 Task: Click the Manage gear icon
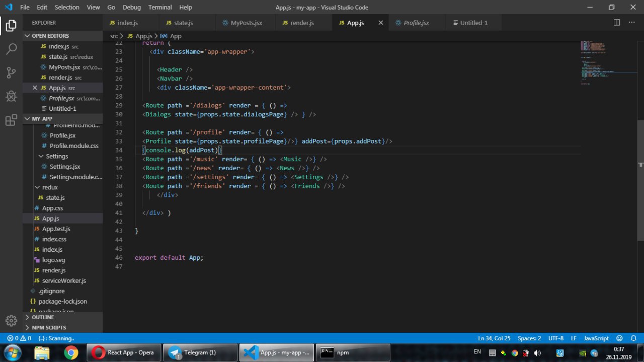click(11, 321)
